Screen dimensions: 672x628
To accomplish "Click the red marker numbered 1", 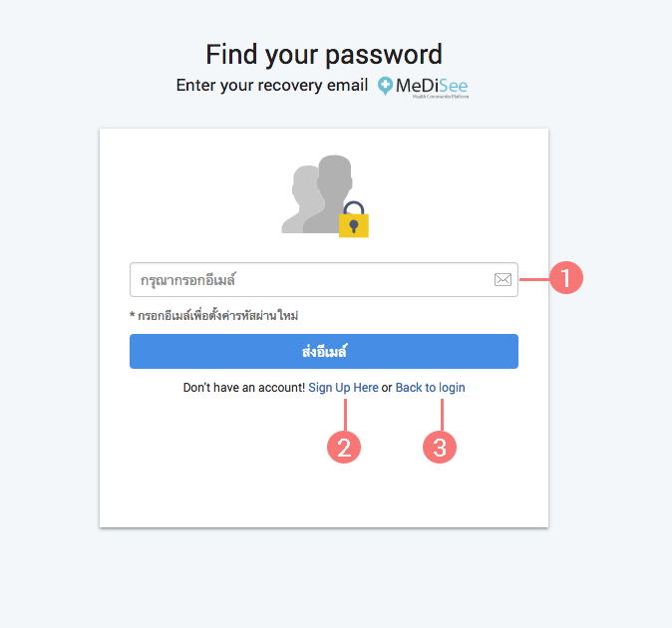I will point(566,279).
